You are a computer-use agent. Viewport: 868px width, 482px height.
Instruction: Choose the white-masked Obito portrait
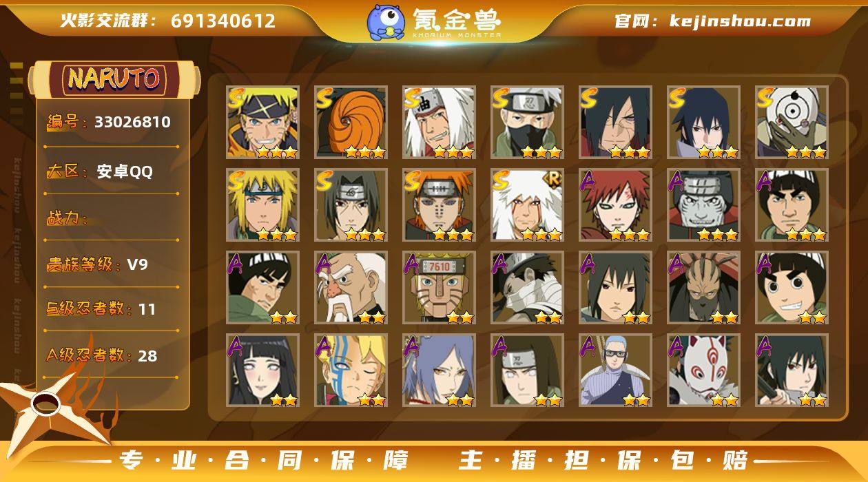point(792,123)
